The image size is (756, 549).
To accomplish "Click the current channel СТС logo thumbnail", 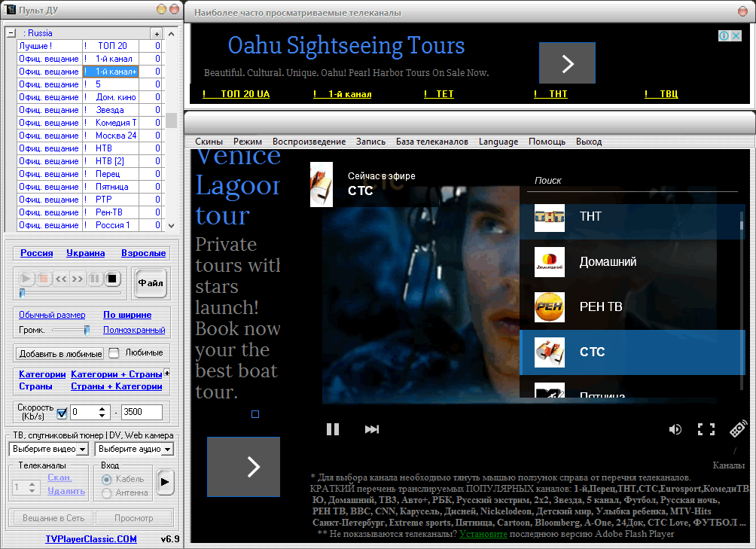I will [x=321, y=185].
